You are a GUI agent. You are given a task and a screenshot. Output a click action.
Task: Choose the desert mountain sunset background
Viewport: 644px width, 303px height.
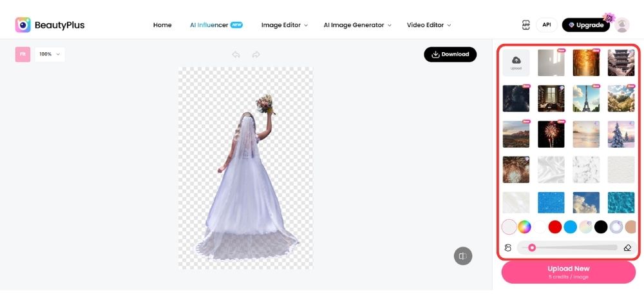(516, 134)
